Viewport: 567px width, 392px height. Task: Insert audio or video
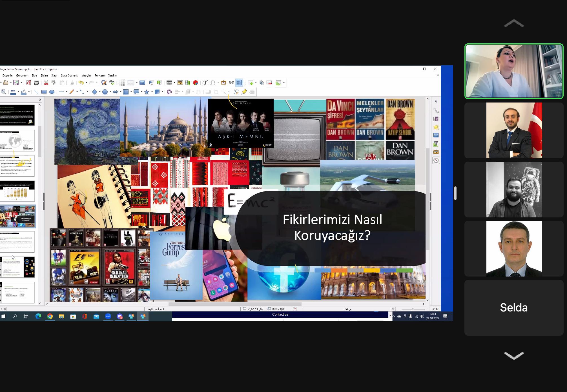188,83
